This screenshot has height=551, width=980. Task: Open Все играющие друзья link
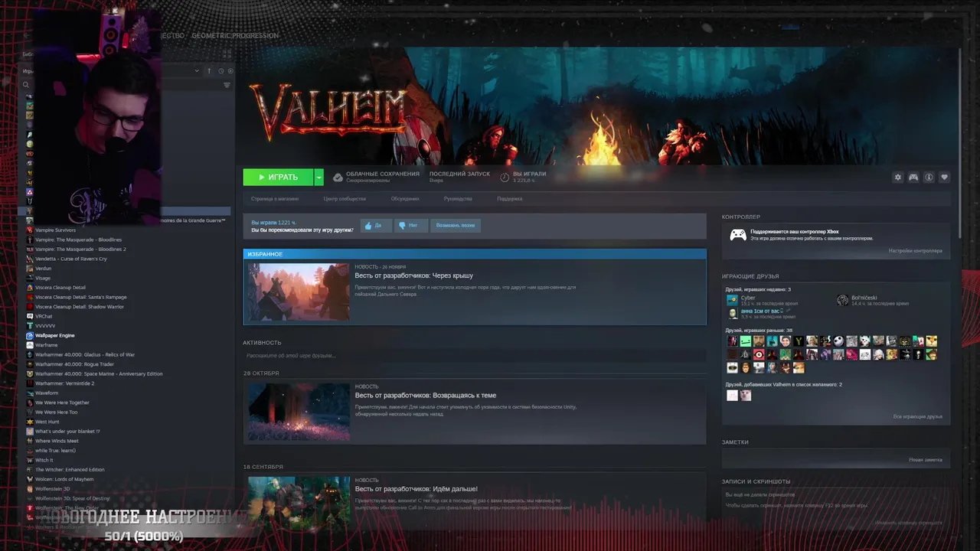(x=917, y=416)
